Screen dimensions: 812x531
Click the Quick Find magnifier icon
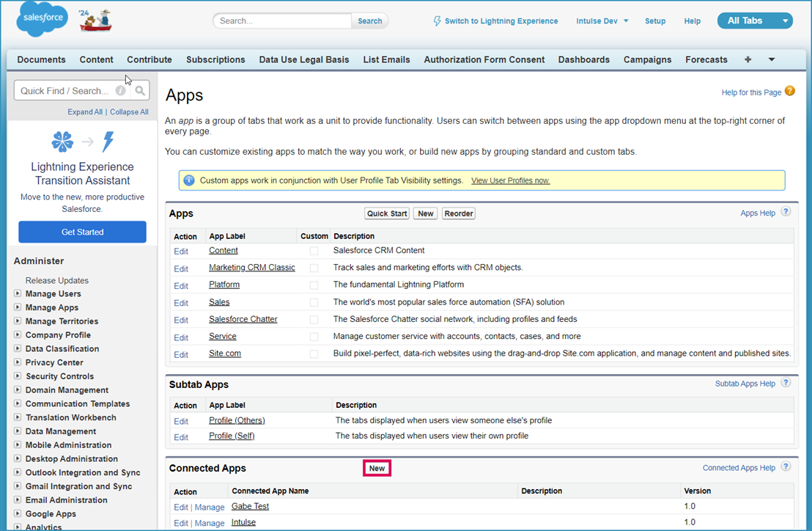coord(140,91)
